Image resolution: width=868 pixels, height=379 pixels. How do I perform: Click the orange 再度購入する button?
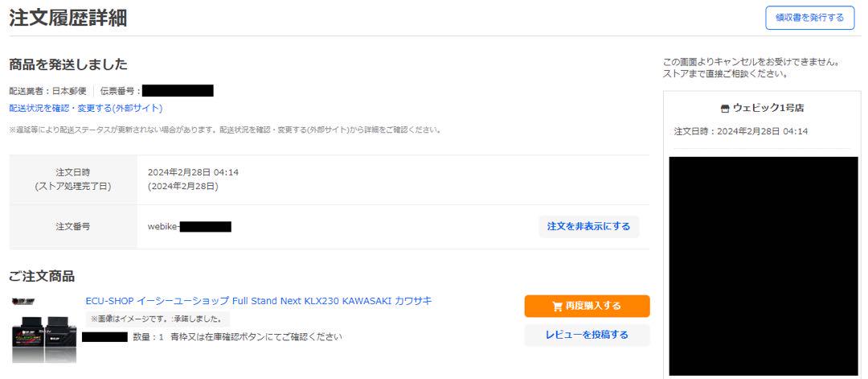(x=587, y=306)
